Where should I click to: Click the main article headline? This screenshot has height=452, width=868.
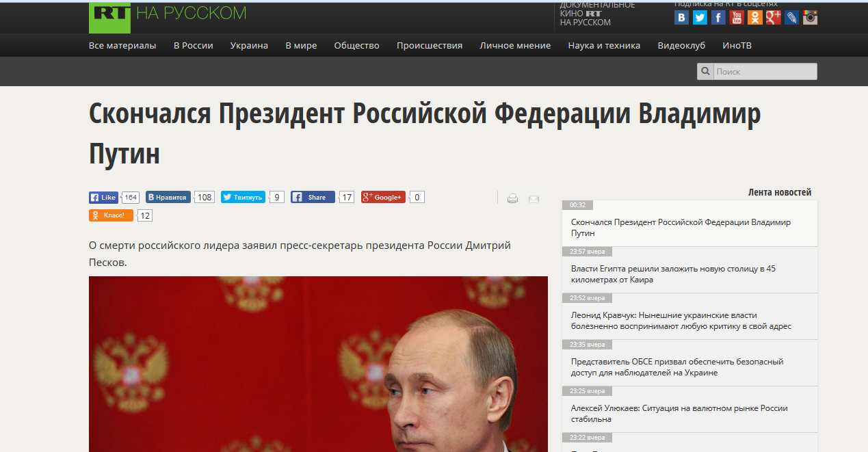[425, 134]
